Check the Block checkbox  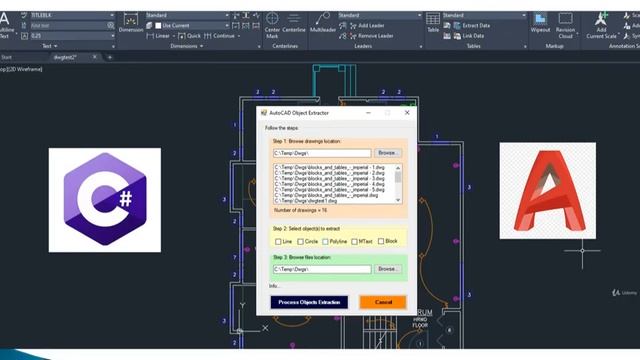tap(381, 241)
